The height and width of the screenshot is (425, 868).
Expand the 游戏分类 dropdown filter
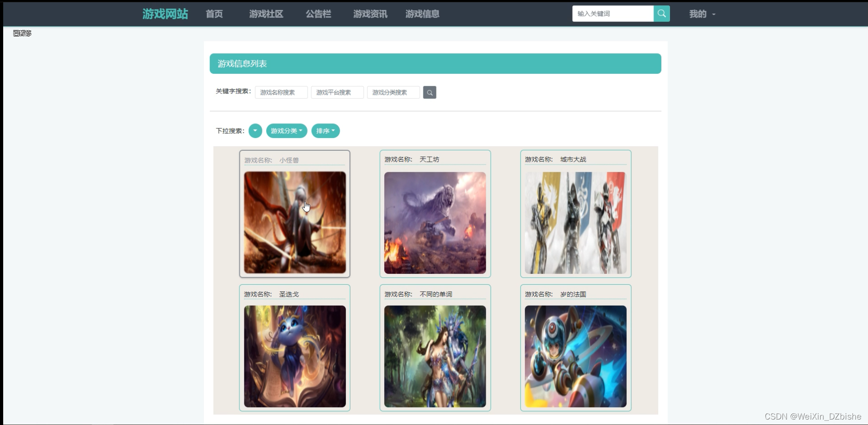pyautogui.click(x=287, y=131)
